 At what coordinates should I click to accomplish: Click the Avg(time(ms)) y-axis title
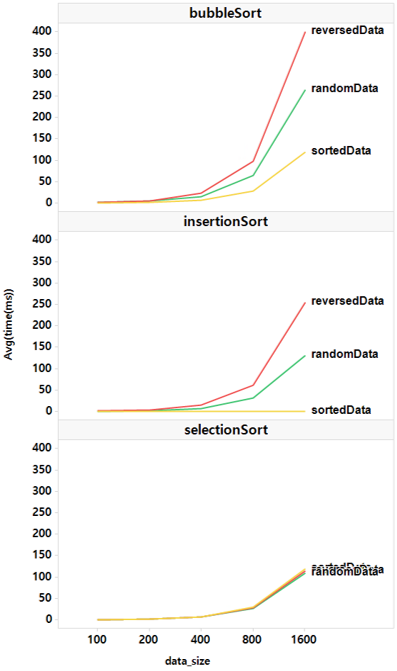pos(9,324)
